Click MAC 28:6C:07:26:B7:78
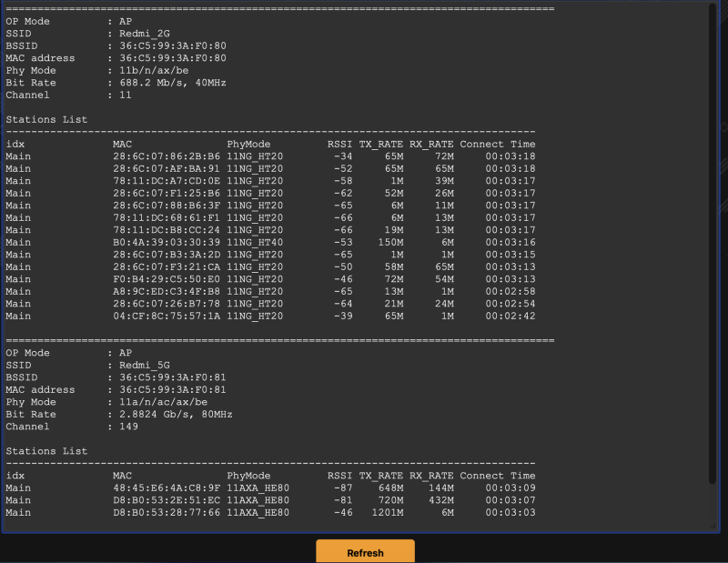 [x=167, y=304]
